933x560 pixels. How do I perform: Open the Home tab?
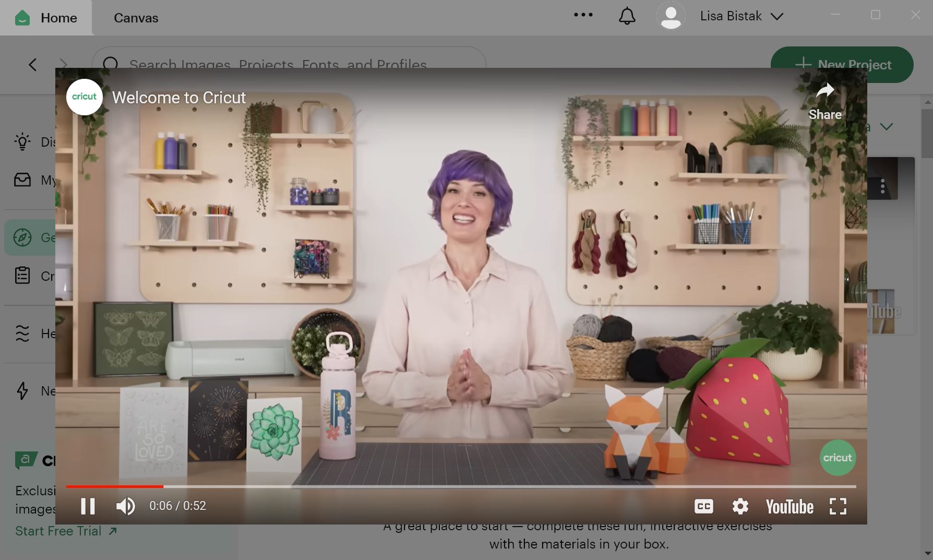coord(46,18)
